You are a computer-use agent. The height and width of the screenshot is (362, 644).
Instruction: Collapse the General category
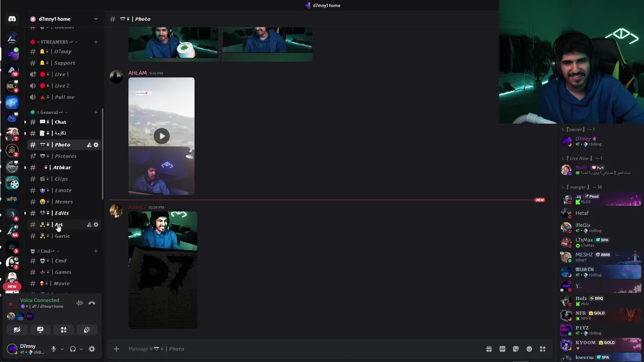[x=49, y=112]
